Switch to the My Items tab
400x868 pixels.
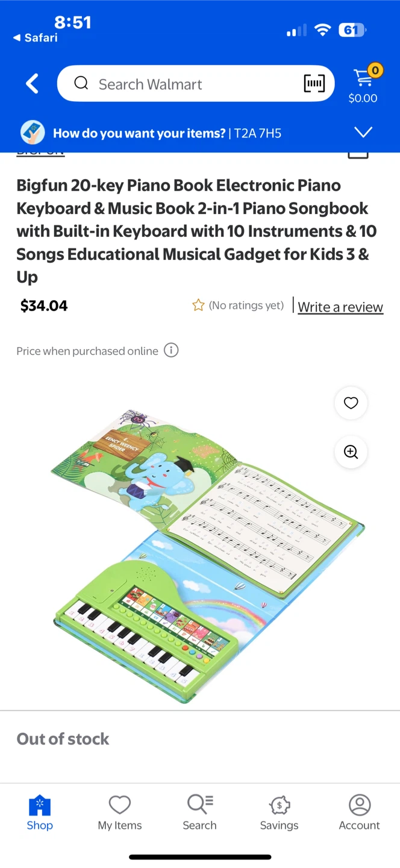[x=120, y=813]
